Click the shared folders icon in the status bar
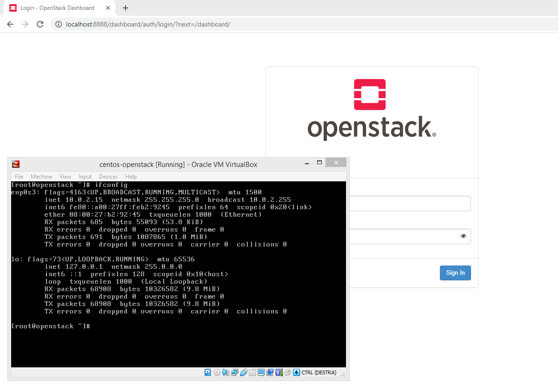The height and width of the screenshot is (392, 558). 252,372
